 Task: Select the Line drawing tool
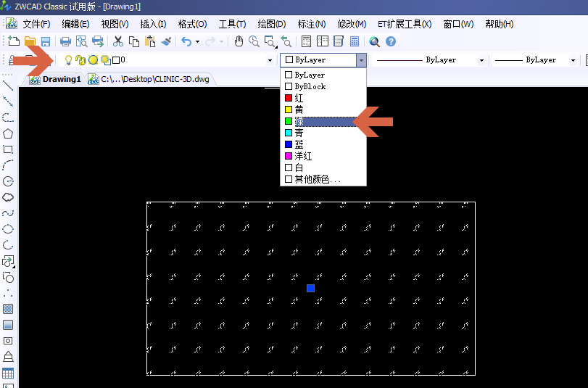click(x=8, y=86)
